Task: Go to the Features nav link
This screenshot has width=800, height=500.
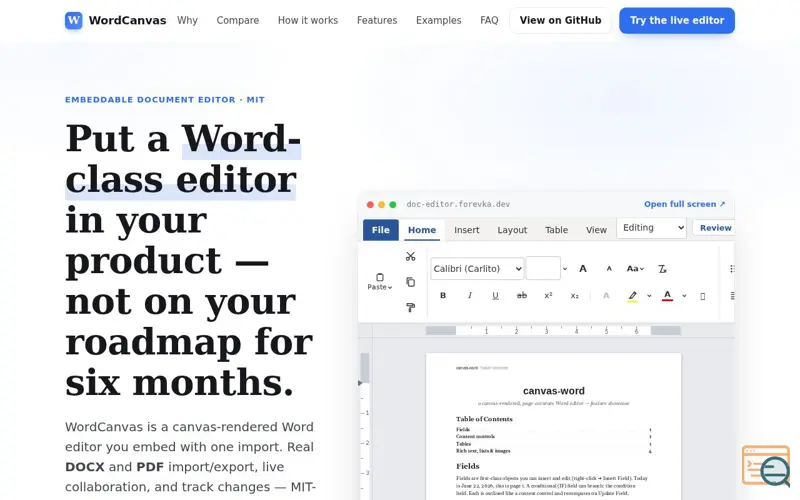Action: click(377, 20)
